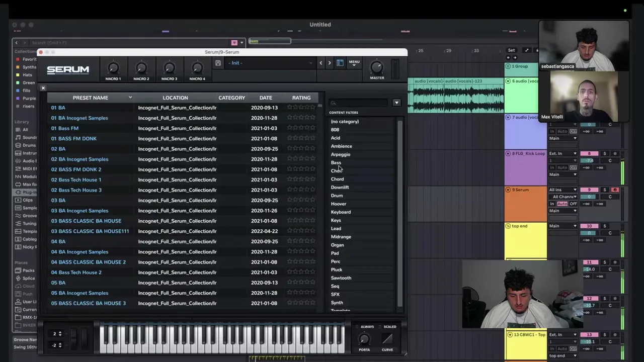The image size is (644, 362).
Task: Open the All Ins input dropdown
Action: click(x=562, y=190)
